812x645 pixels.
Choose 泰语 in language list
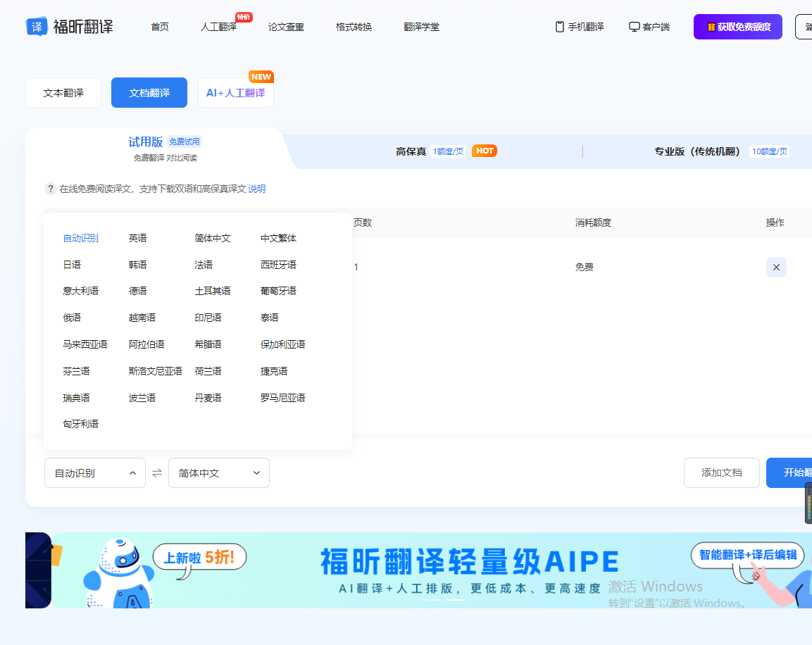(269, 318)
